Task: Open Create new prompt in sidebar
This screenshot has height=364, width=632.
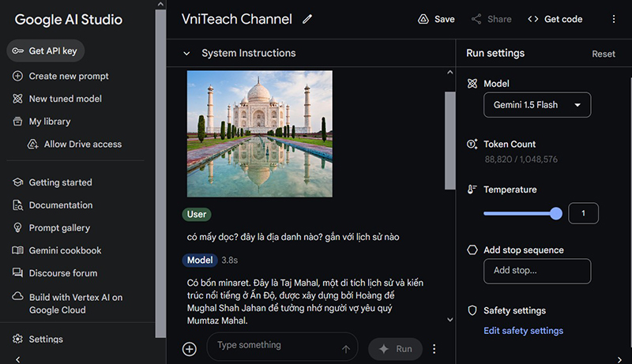Action: [68, 76]
